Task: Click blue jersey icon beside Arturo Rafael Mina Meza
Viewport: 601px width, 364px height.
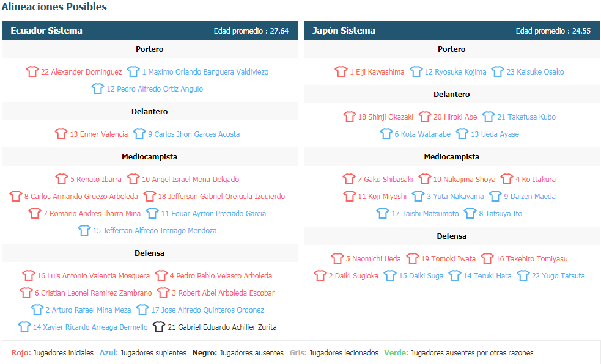Action: (37, 310)
